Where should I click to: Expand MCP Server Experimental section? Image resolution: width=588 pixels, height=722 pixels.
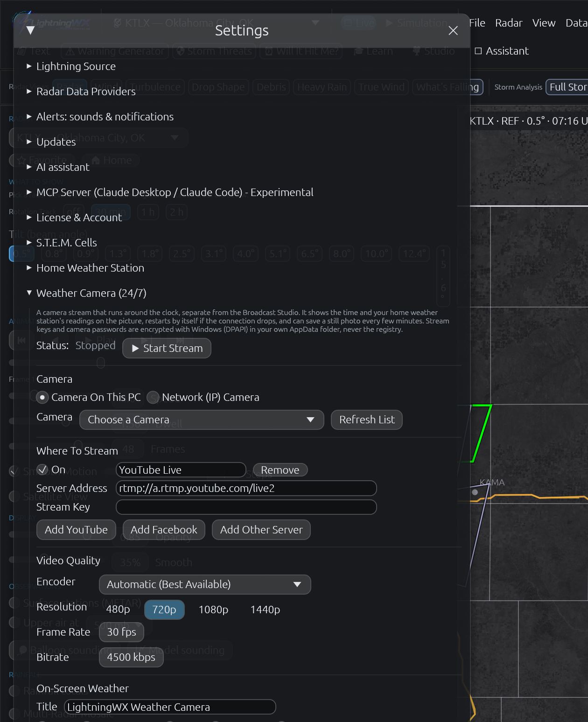coord(170,192)
